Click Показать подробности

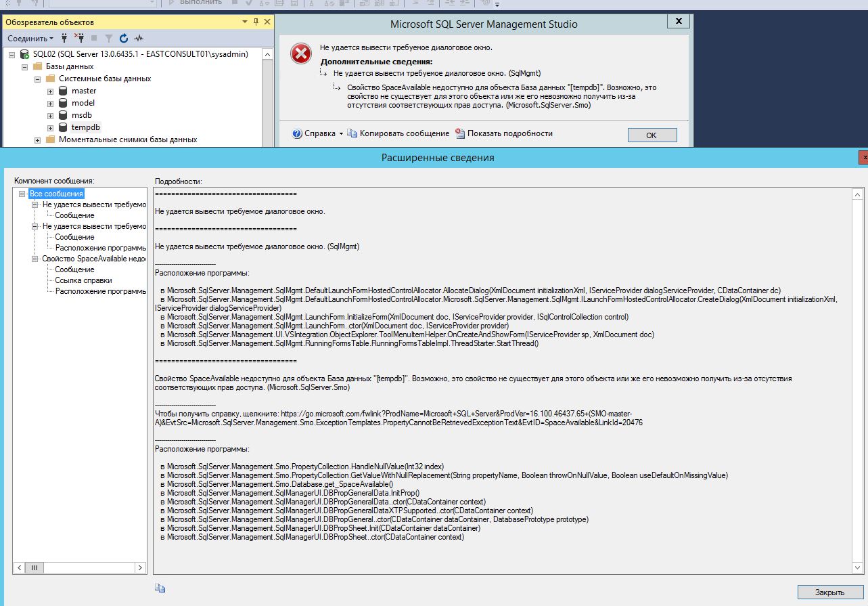click(504, 133)
